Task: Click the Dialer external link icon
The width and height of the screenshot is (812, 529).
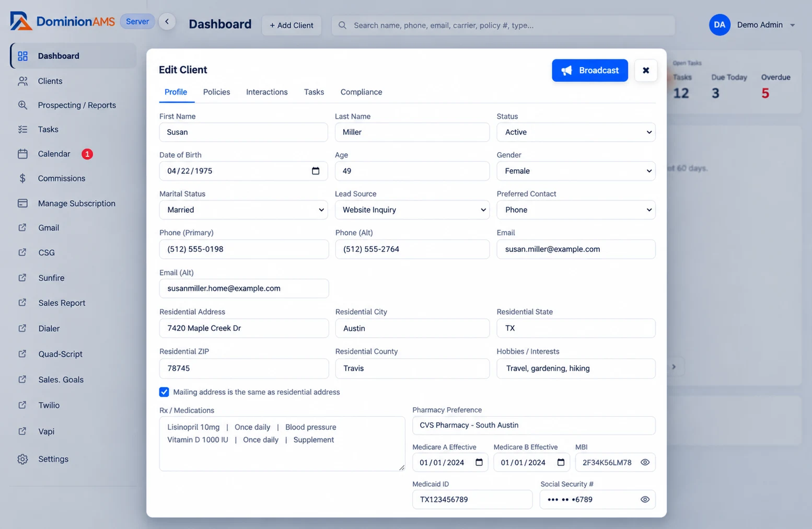Action: [22, 328]
